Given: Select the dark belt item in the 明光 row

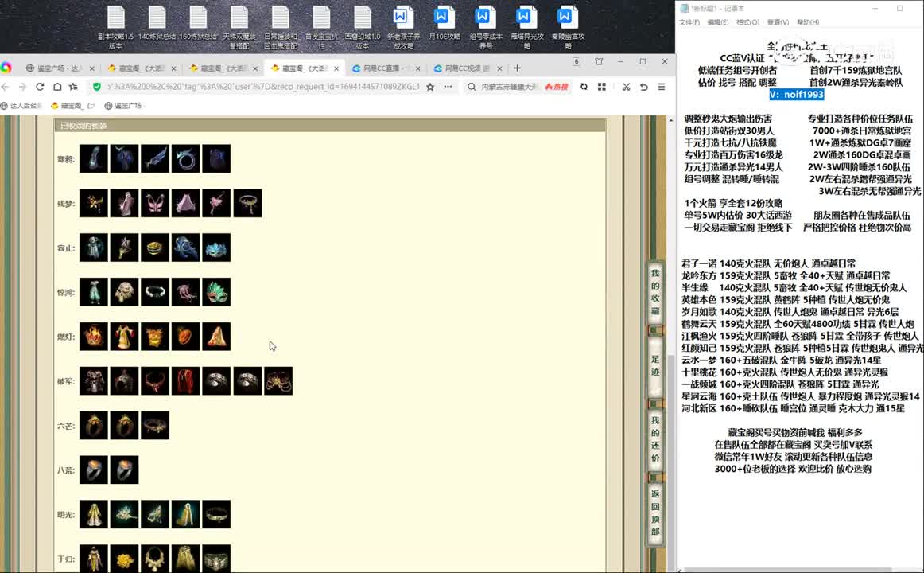Looking at the screenshot, I should [216, 515].
